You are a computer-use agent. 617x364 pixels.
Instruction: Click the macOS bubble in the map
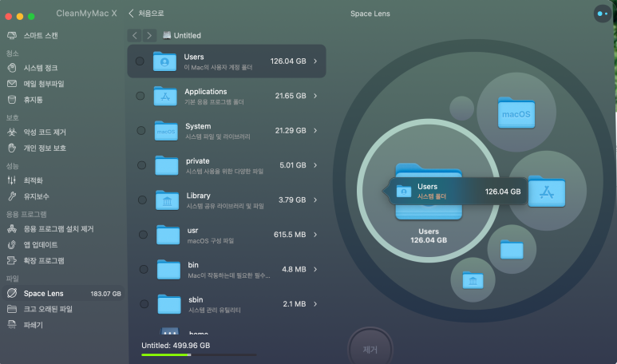pos(516,112)
